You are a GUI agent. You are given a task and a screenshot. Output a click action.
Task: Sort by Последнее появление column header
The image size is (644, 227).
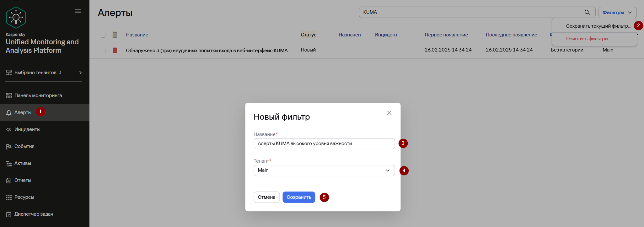(512, 35)
